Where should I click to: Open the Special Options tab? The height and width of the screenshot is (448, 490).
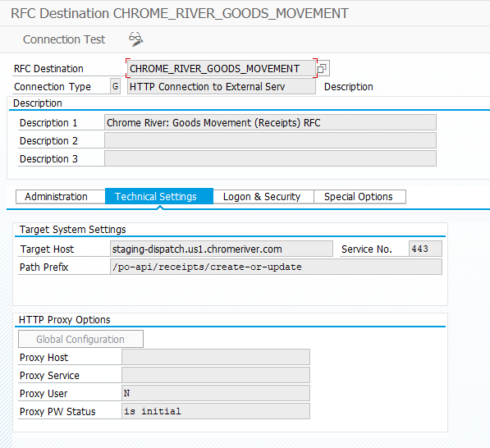359,197
